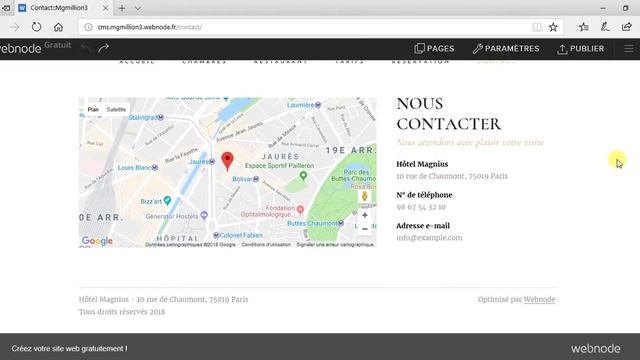The height and width of the screenshot is (360, 640).
Task: Click Espace Sportif Pailleron map label
Action: [280, 166]
